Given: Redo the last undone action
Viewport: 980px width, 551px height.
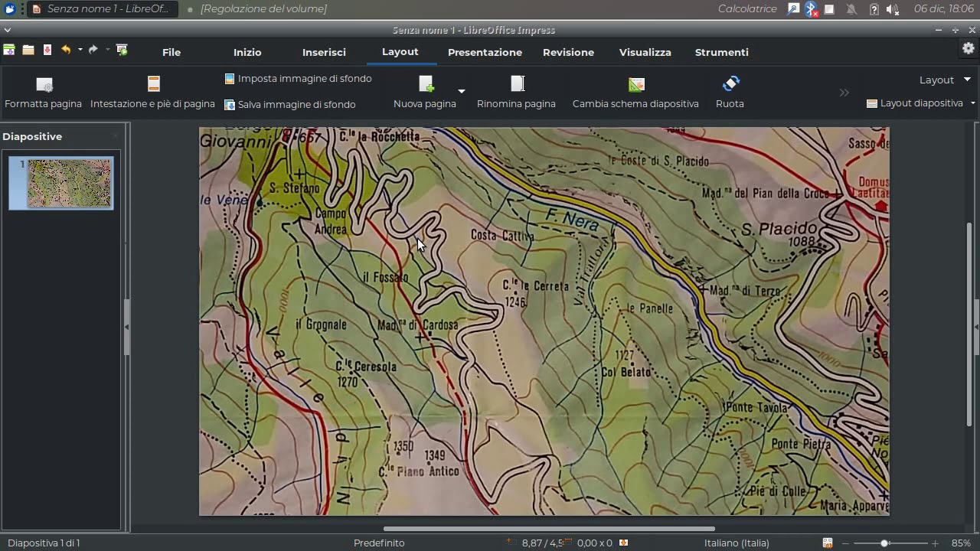Looking at the screenshot, I should tap(93, 50).
